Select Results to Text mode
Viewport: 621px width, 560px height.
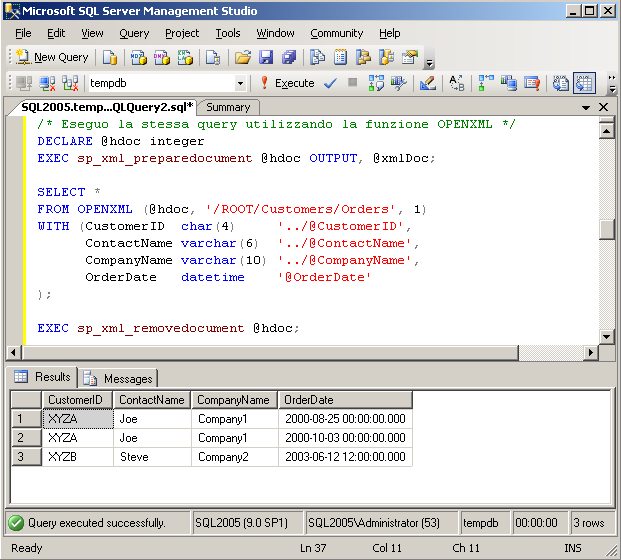(561, 83)
